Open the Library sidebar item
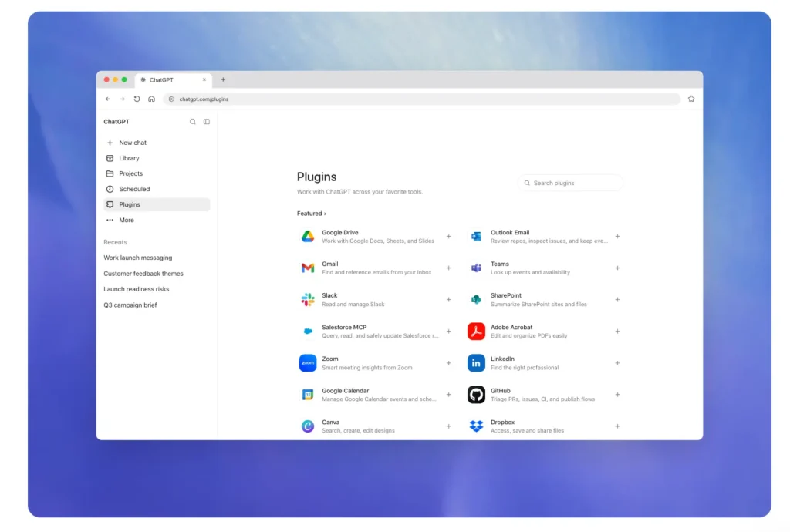790x532 pixels. [157, 158]
